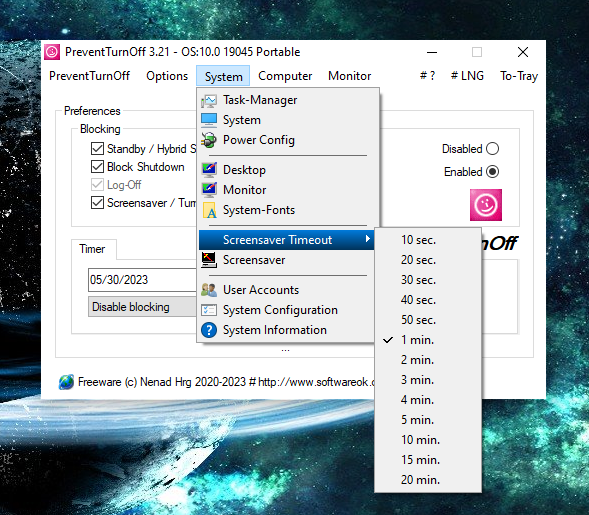Set screensaver timeout to 10 min.
The image size is (589, 515).
point(428,440)
